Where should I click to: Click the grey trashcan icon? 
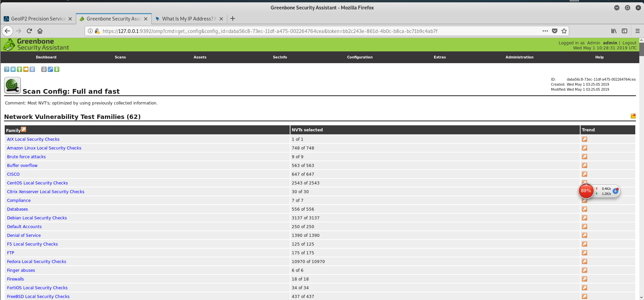[x=44, y=69]
